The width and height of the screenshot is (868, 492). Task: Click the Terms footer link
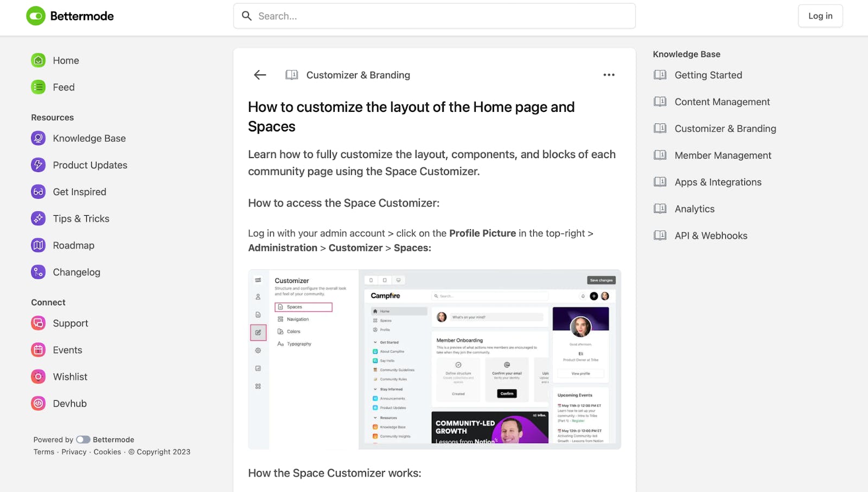[x=44, y=452]
